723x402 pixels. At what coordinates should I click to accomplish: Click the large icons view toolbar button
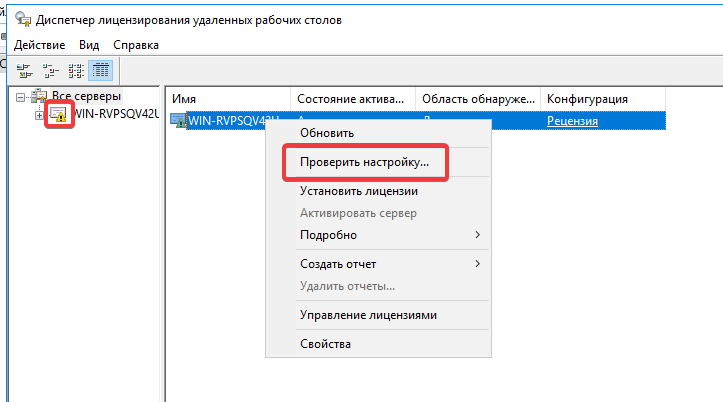[x=24, y=70]
